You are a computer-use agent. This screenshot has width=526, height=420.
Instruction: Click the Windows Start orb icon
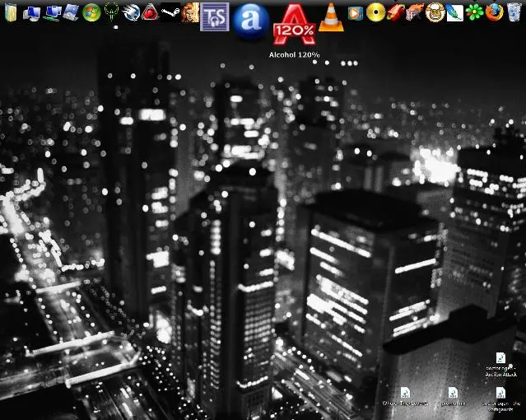91,12
